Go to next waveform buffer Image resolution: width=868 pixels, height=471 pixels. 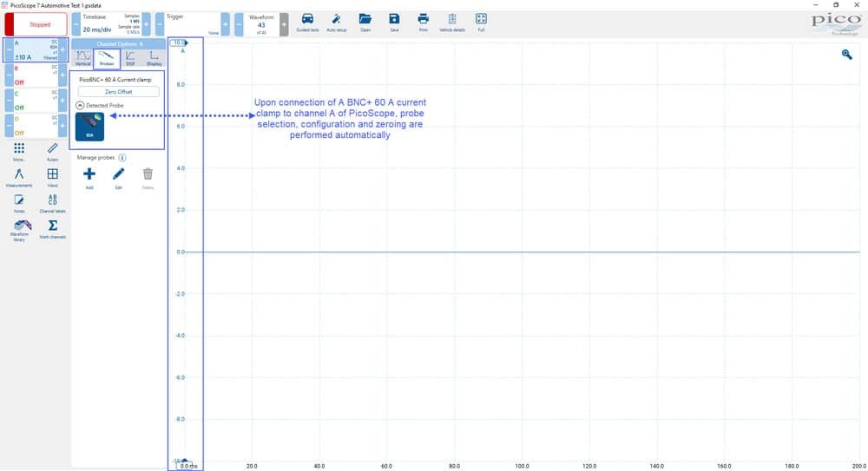(x=284, y=24)
